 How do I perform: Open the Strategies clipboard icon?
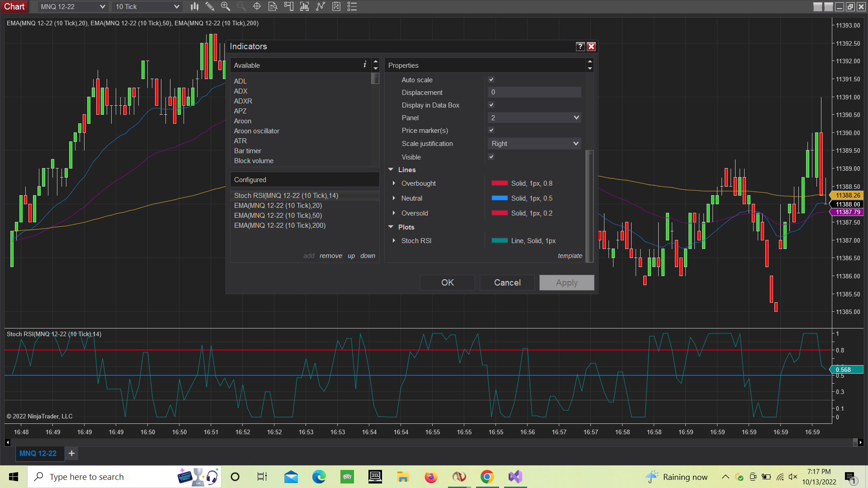(x=336, y=6)
